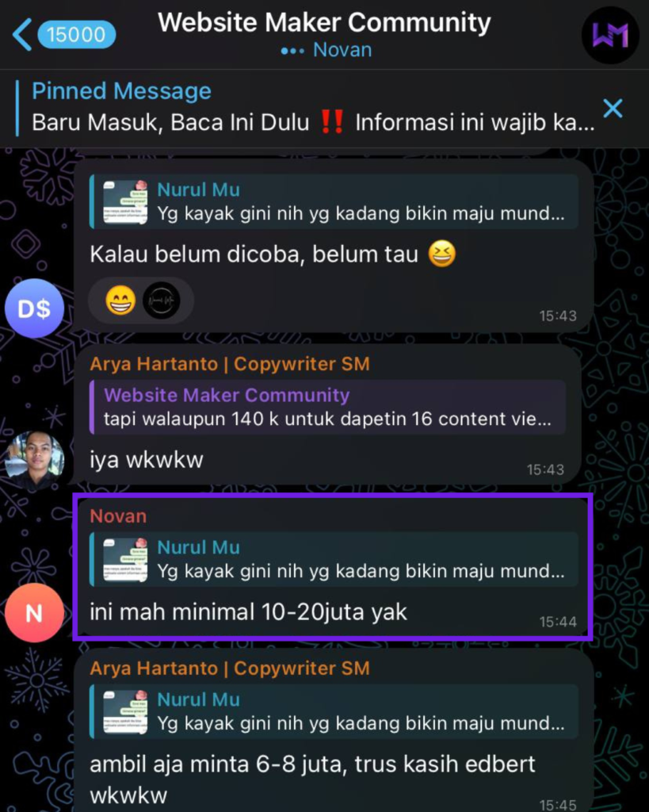
Task: Open Novan's N avatar
Action: [35, 613]
